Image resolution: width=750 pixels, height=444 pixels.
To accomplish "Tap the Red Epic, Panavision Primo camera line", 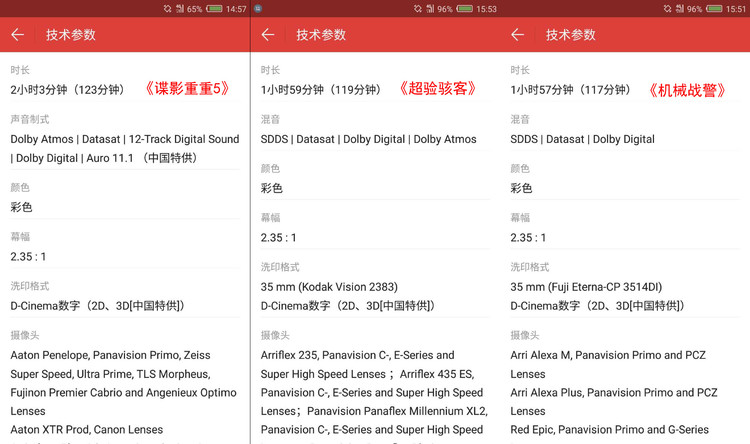I will 609,430.
